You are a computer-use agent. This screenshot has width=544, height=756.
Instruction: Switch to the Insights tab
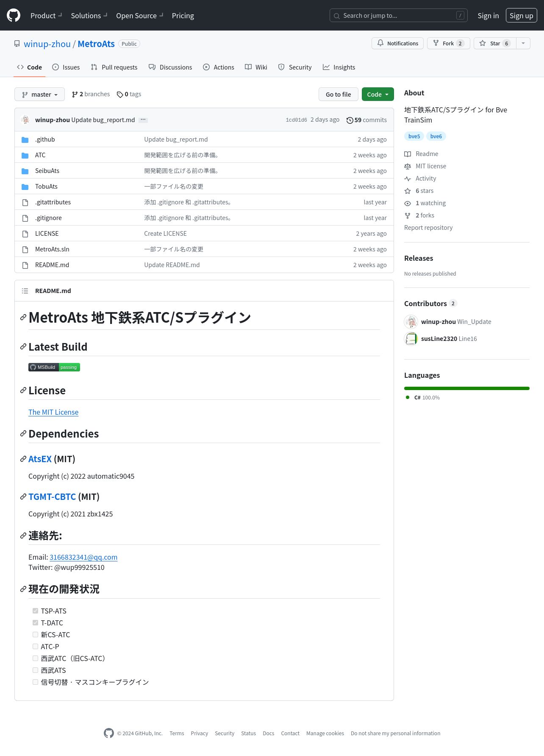pos(339,67)
